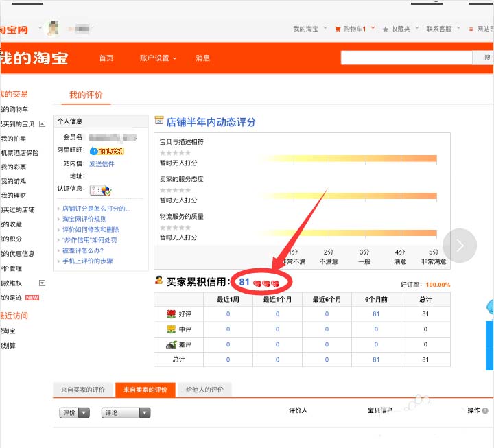This screenshot has width=494, height=448.
Task: Click the site navigation list icon
Action: click(471, 30)
